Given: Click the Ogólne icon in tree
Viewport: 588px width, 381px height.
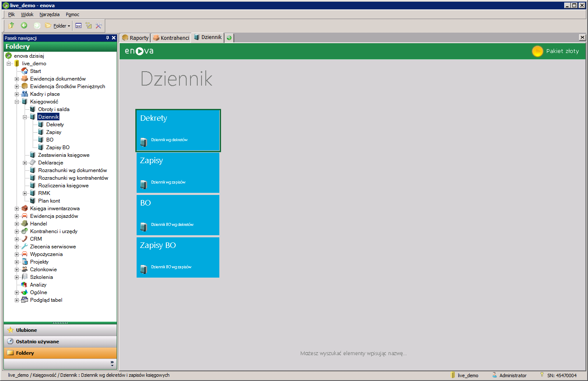Looking at the screenshot, I should point(25,292).
